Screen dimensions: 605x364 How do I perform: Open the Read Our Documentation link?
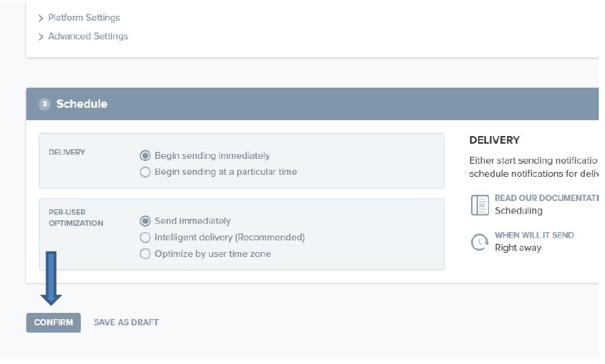pos(546,198)
